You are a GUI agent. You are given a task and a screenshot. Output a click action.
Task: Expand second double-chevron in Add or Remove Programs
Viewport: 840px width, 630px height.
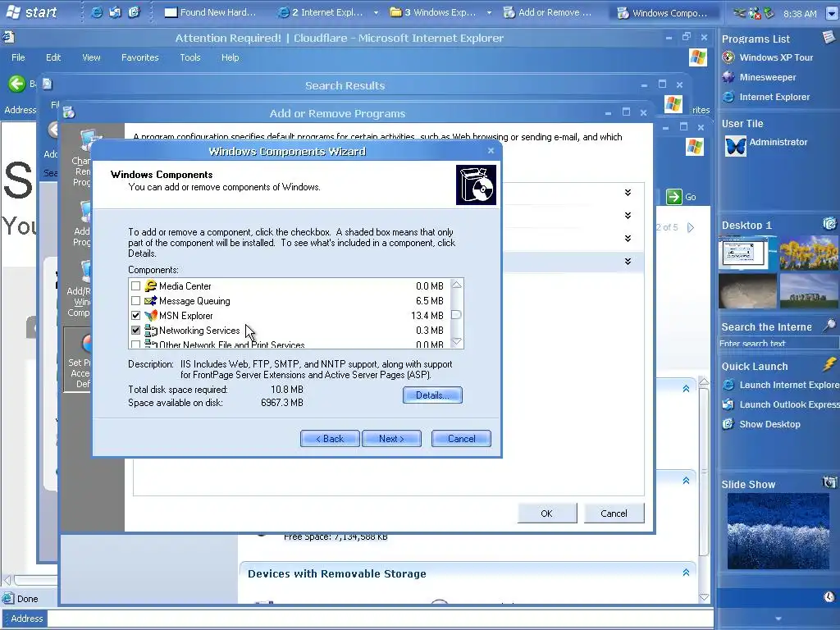[628, 216]
